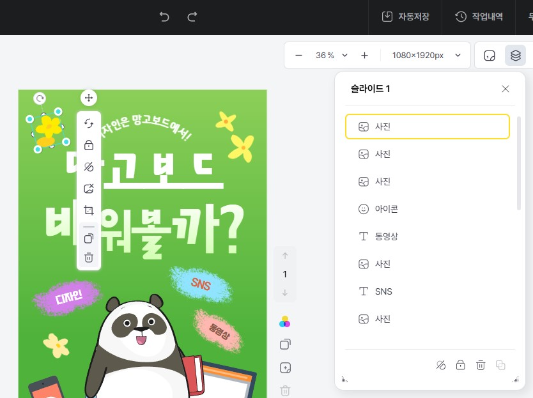Zoom in with the plus button

pos(364,55)
